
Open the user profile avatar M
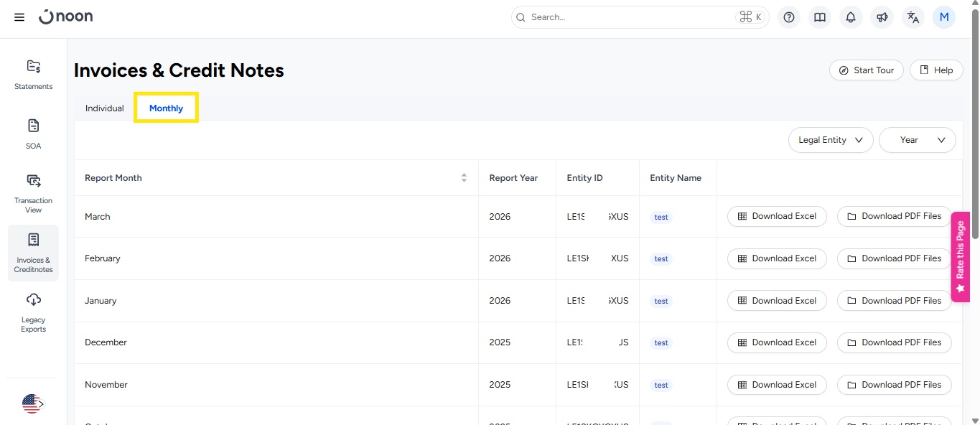944,17
